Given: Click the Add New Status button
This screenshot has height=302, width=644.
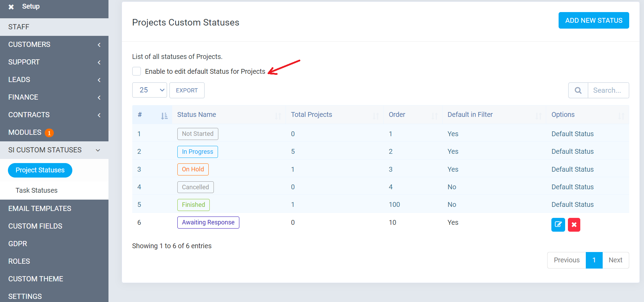Looking at the screenshot, I should [593, 20].
